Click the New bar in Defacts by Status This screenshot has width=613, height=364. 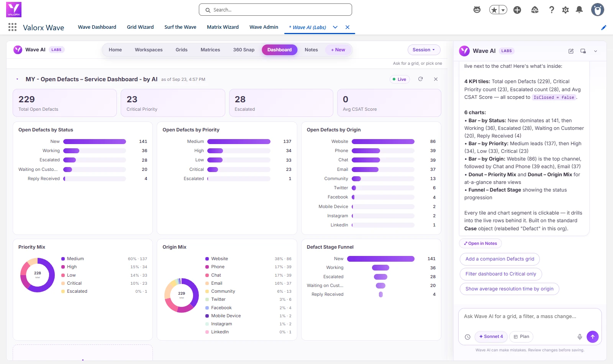click(95, 141)
